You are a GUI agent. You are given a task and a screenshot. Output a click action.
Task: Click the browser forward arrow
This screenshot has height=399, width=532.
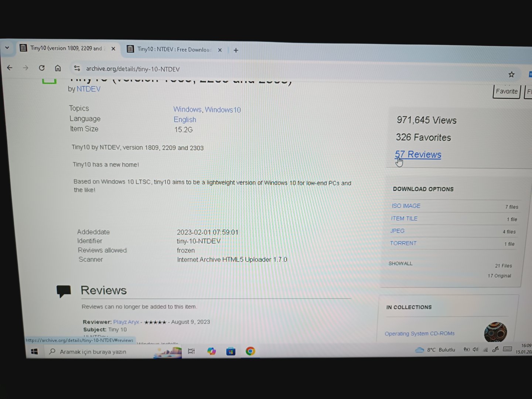pyautogui.click(x=25, y=68)
